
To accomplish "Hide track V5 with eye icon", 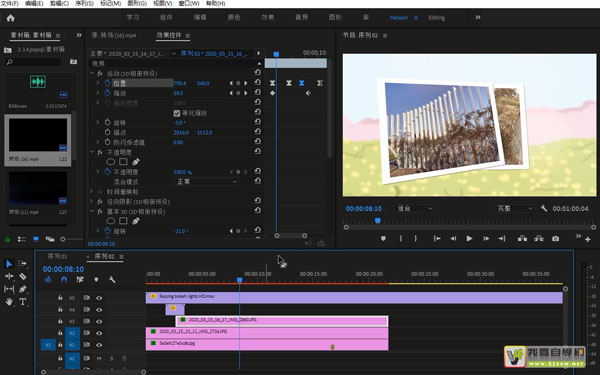I will (99, 298).
